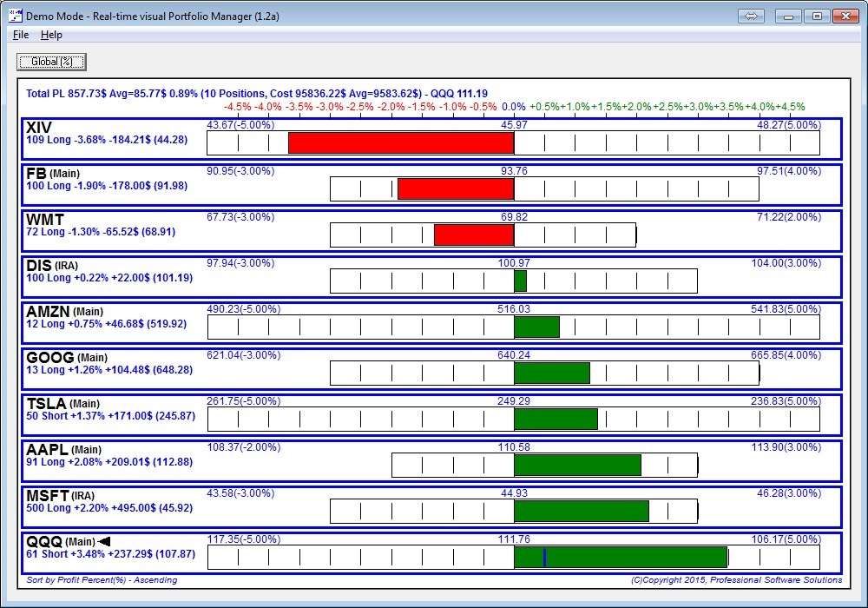This screenshot has width=868, height=608.
Task: Click the green AAPL profit bar
Action: pos(577,465)
